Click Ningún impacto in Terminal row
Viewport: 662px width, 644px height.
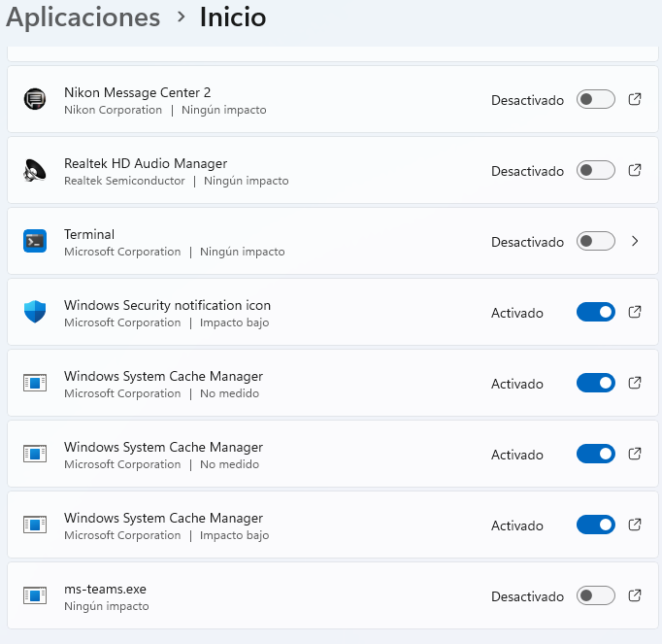click(x=243, y=252)
